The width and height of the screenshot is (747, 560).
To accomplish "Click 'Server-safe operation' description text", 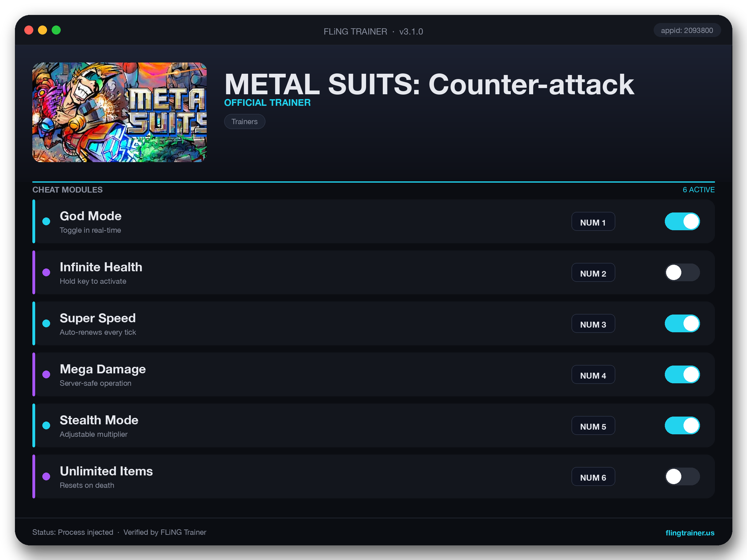I will (95, 383).
